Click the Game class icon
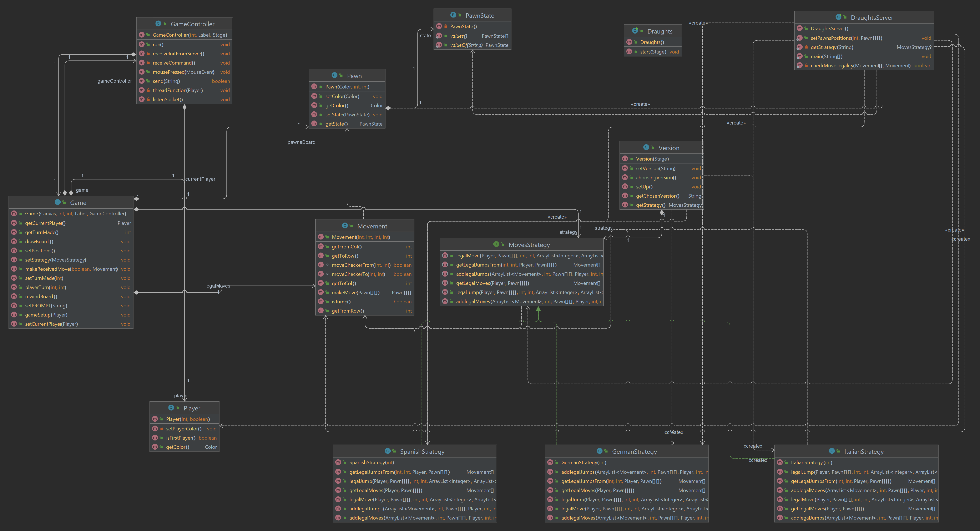980x531 pixels. click(58, 202)
